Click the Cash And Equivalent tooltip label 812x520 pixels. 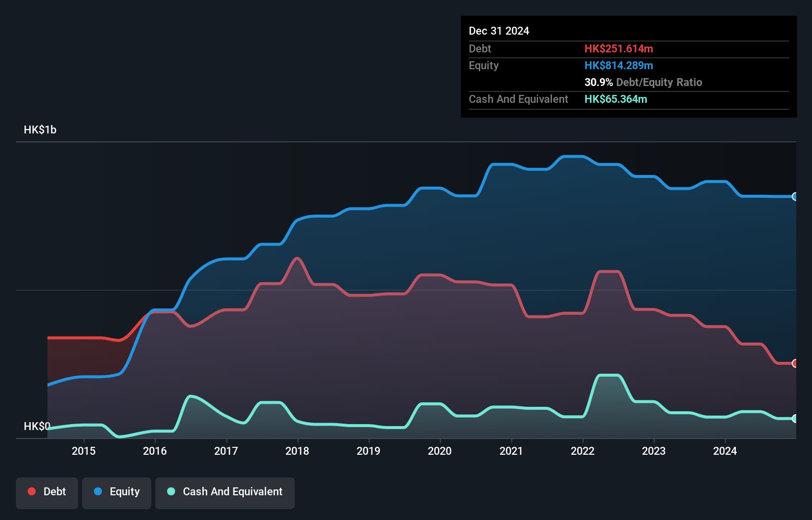[x=518, y=99]
